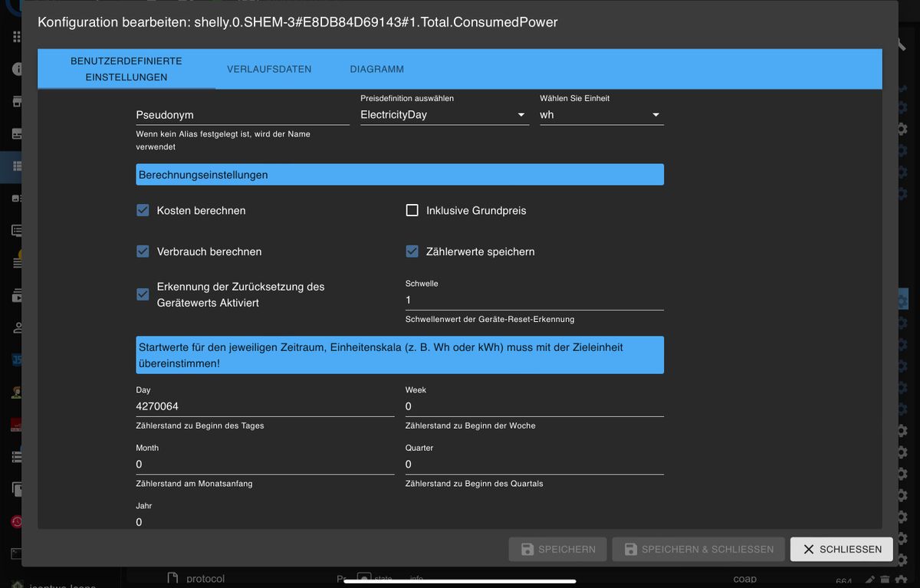920x588 pixels.
Task: Click 'Zählerstand zu Beginn des Tages' hint
Action: 200,425
